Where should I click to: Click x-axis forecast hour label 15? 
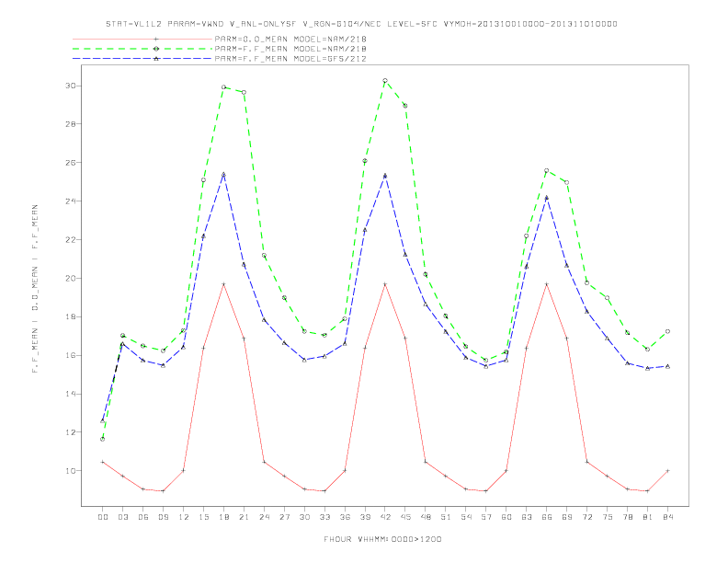pyautogui.click(x=203, y=517)
